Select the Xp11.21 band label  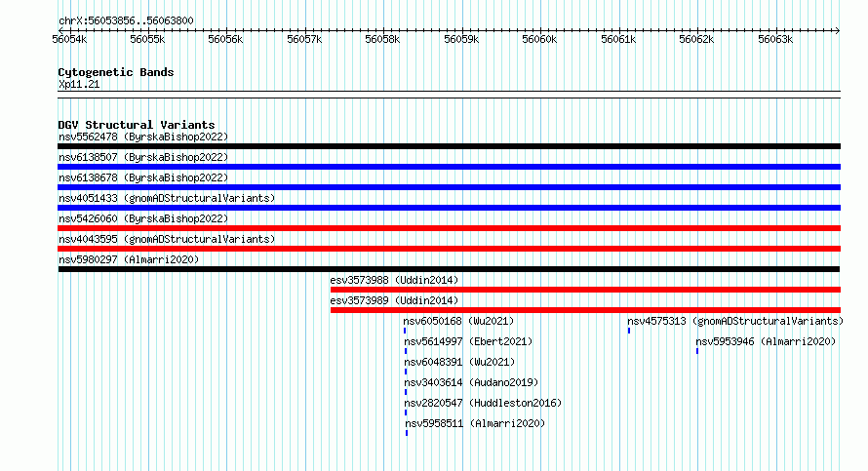tap(79, 85)
